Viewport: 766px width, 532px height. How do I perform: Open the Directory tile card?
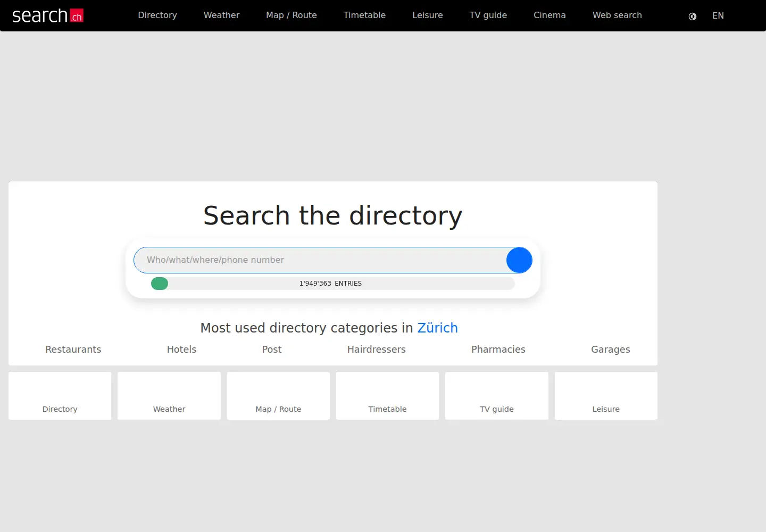[60, 396]
